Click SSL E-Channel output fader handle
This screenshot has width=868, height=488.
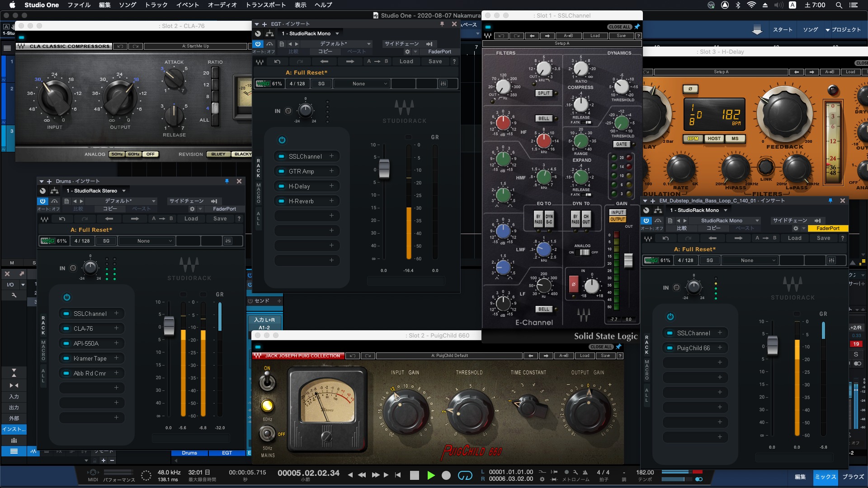[628, 260]
